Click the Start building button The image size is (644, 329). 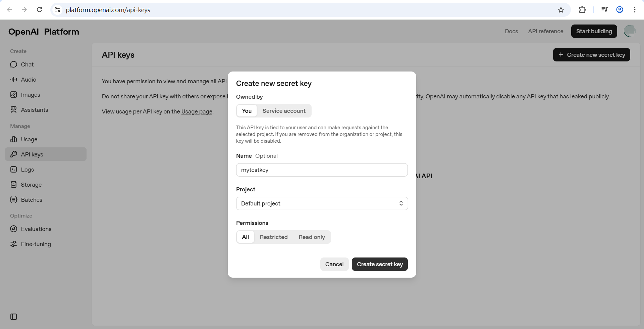tap(594, 31)
